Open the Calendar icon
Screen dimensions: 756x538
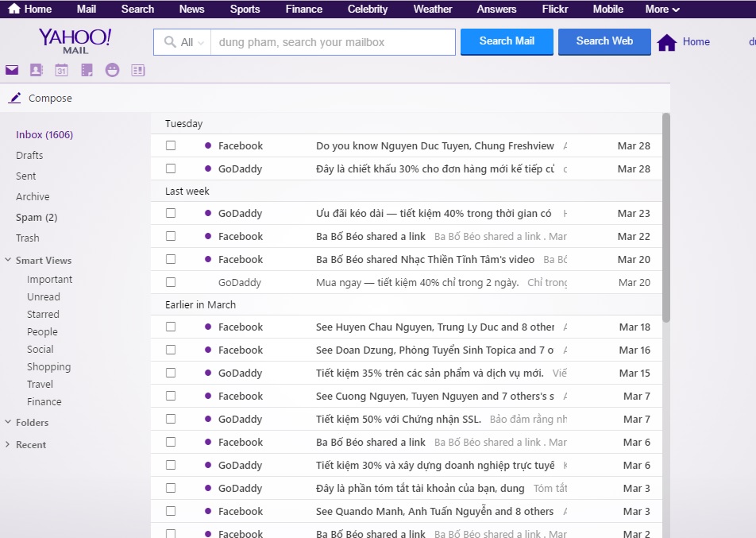coord(61,71)
